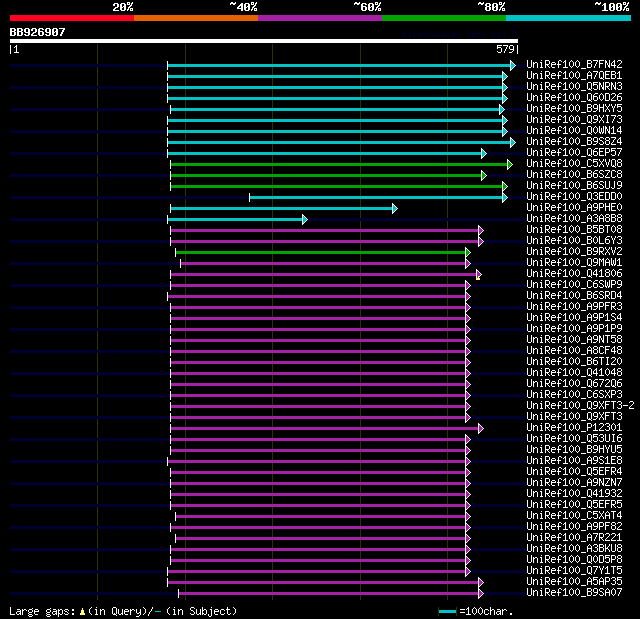The width and height of the screenshot is (640, 619).
Task: Click the =100char. scale legend
Action: [x=476, y=611]
